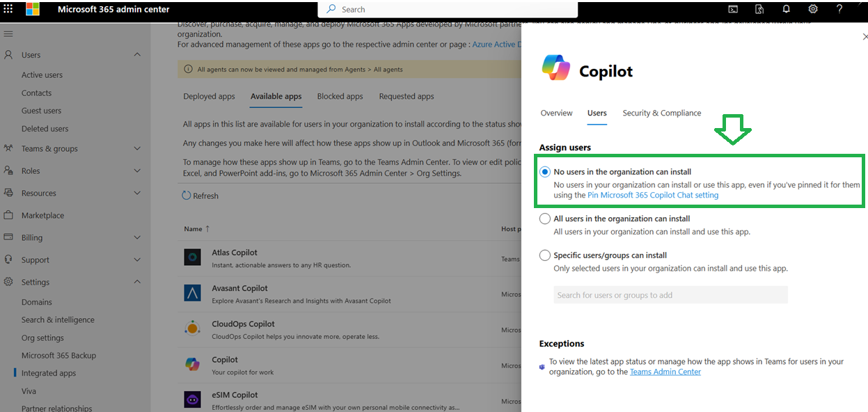The height and width of the screenshot is (412, 868).
Task: Switch to the Available apps tab
Action: click(276, 97)
